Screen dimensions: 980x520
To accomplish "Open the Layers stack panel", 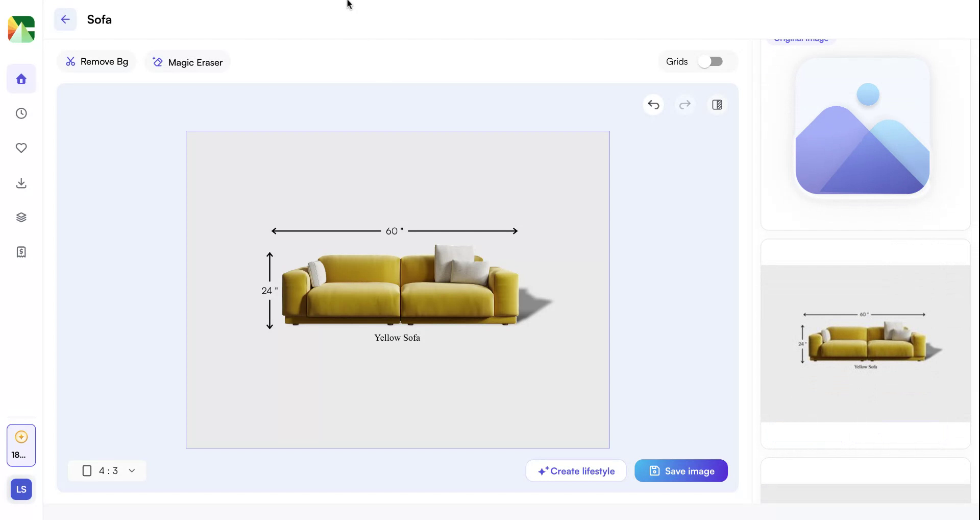I will click(21, 217).
